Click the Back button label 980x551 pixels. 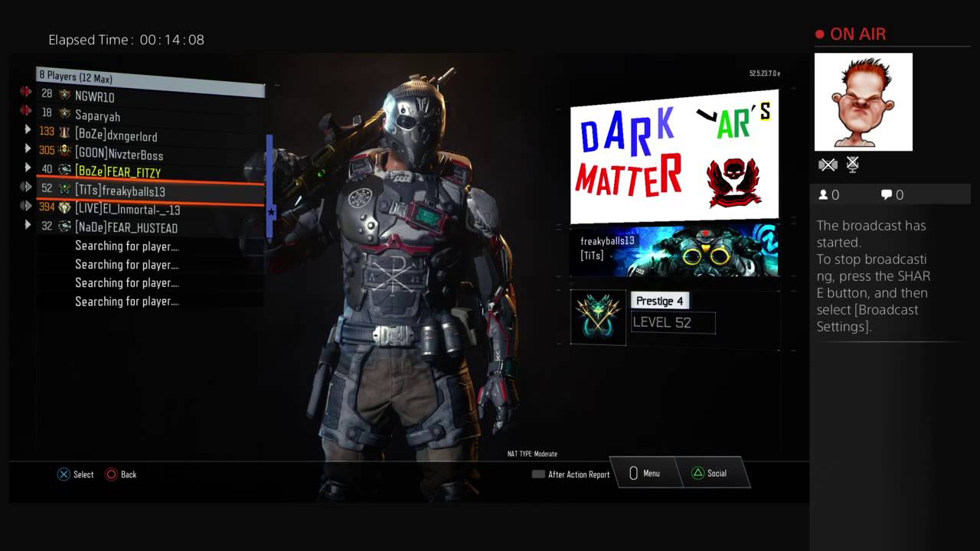(129, 474)
